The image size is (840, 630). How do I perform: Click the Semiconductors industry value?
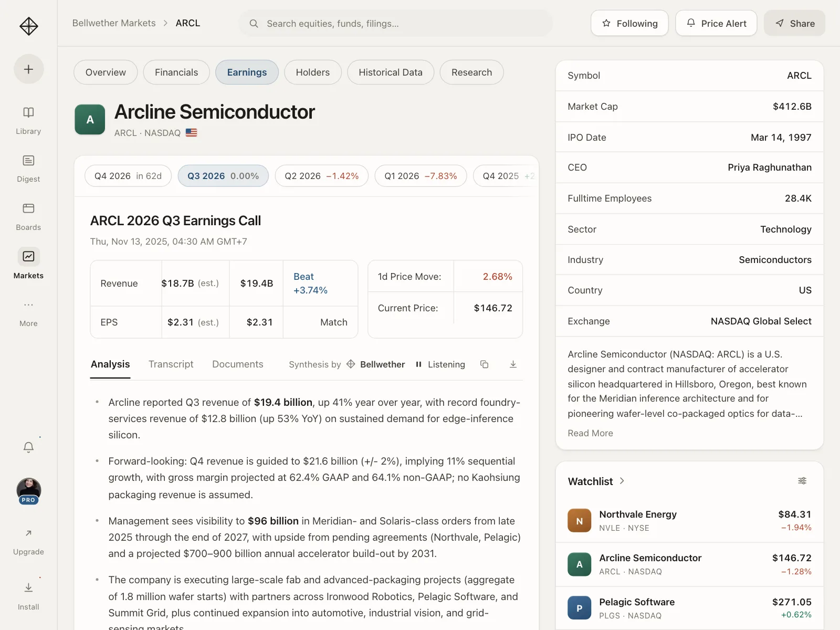click(x=775, y=260)
